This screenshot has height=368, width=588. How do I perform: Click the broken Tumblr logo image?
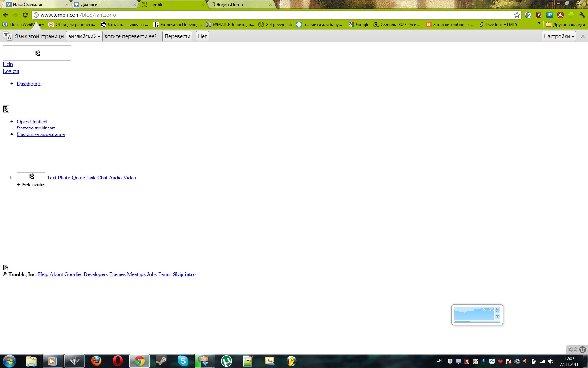point(37,53)
